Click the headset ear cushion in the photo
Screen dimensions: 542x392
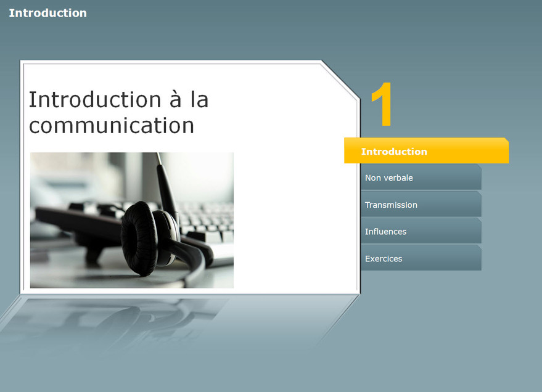pos(142,237)
